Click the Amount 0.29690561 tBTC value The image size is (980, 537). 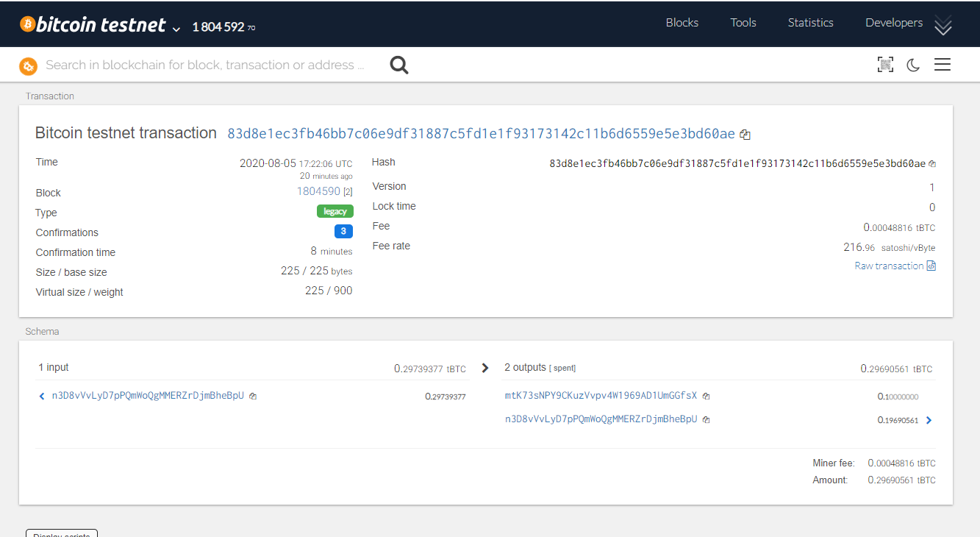click(901, 480)
